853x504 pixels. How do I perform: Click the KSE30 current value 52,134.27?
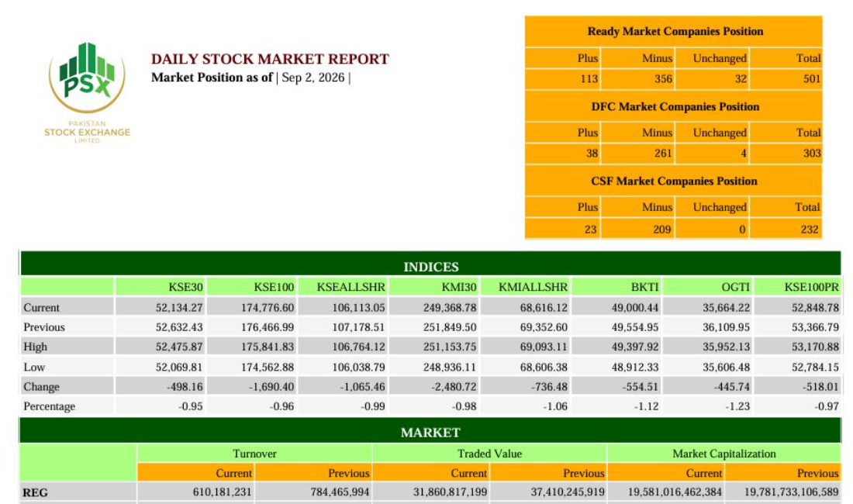(179, 308)
